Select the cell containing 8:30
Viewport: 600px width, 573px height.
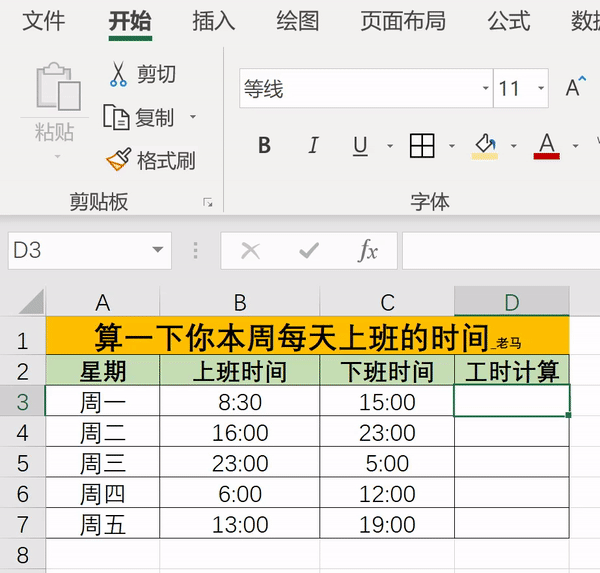(240, 402)
